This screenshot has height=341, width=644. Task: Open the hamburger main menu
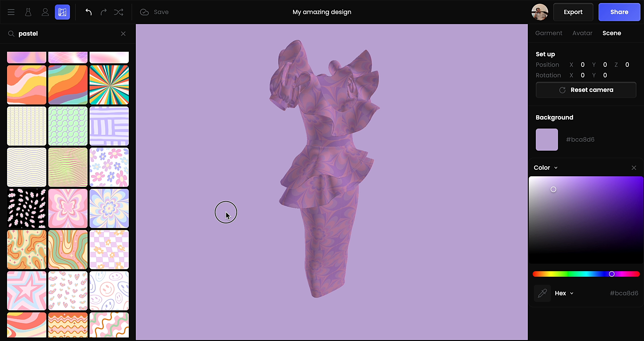point(11,12)
